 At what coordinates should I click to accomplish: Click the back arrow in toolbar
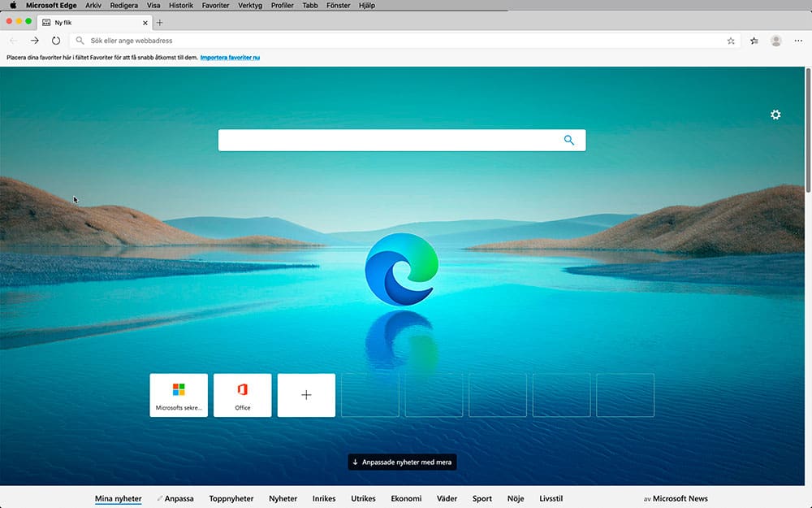click(x=14, y=41)
